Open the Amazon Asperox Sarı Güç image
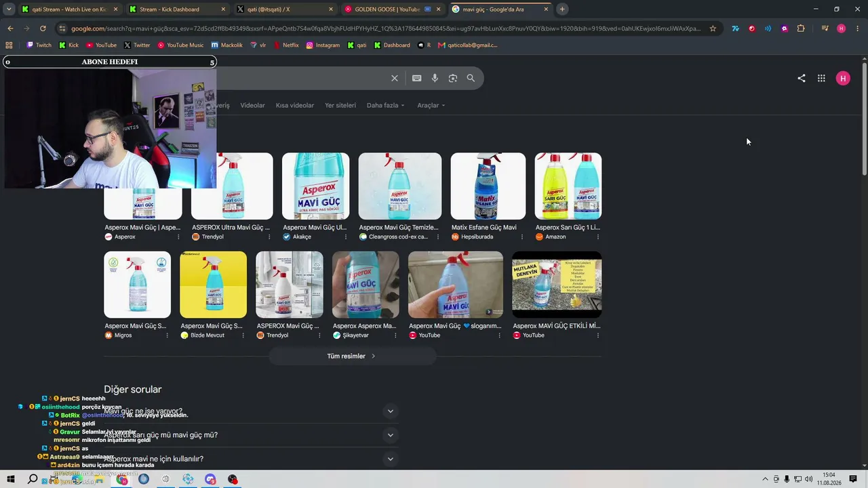 [x=568, y=186]
